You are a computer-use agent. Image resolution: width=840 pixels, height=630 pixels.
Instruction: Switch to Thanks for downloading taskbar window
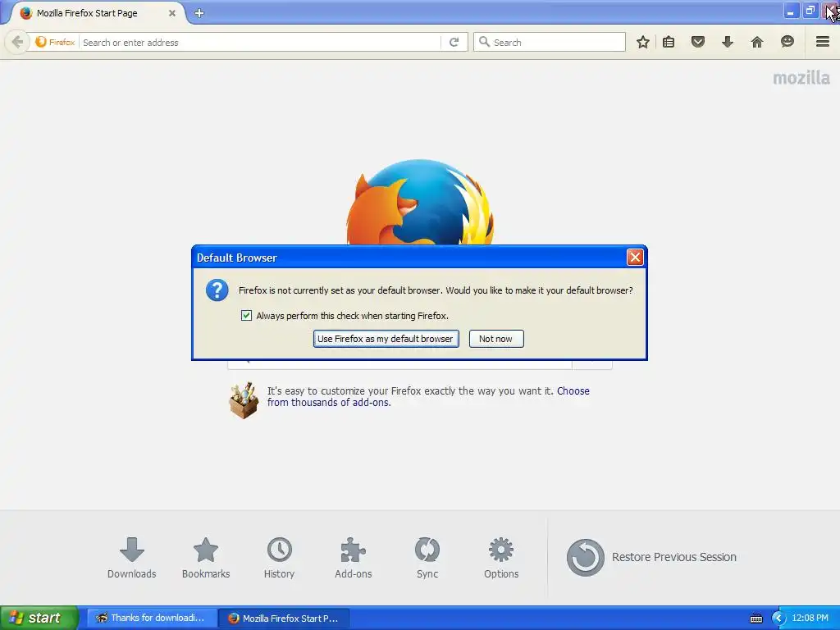pos(151,618)
